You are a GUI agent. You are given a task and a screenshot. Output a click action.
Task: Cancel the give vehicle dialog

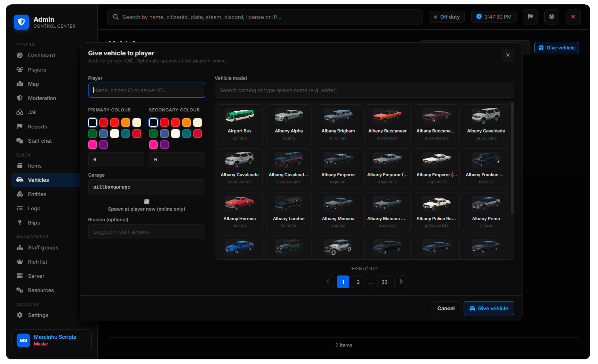(x=446, y=308)
